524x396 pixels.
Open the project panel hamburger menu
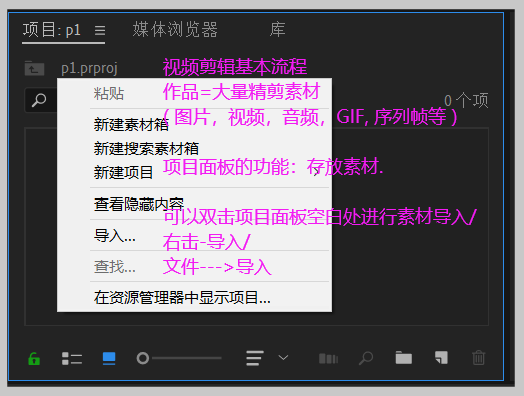pos(100,30)
